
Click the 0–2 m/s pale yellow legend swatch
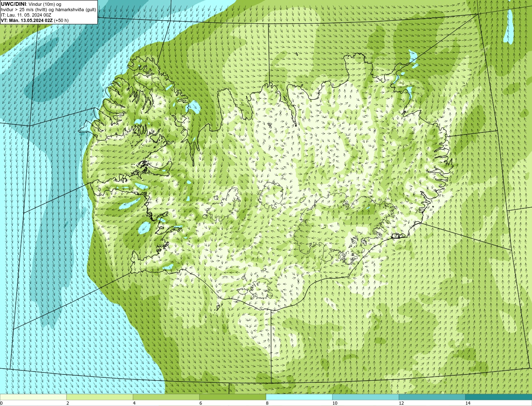coord(33,397)
